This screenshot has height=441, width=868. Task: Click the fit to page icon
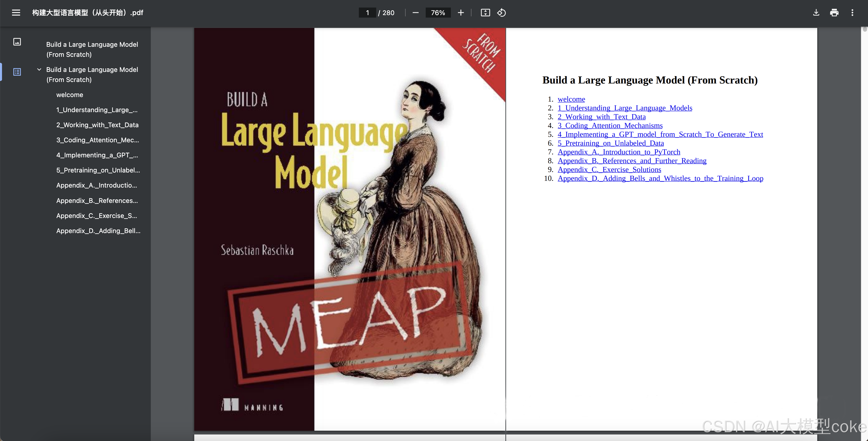click(x=485, y=13)
